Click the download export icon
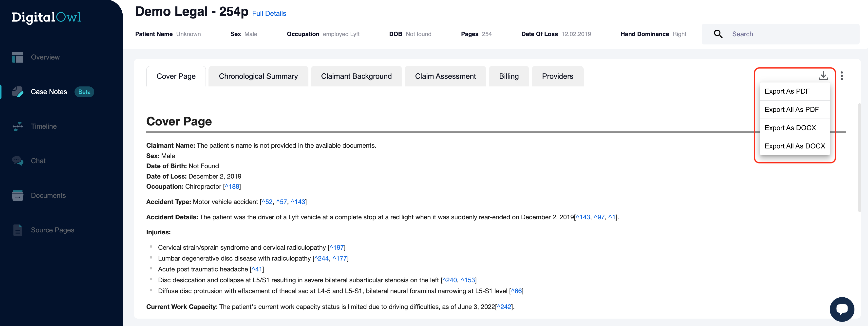This screenshot has height=326, width=868. [823, 76]
